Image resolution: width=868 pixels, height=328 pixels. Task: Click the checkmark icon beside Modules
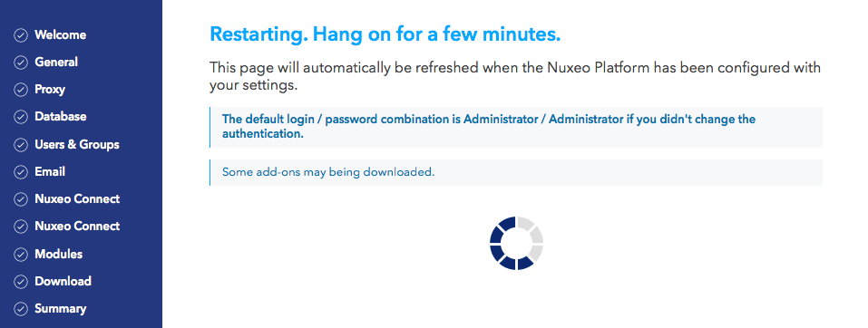[21, 255]
